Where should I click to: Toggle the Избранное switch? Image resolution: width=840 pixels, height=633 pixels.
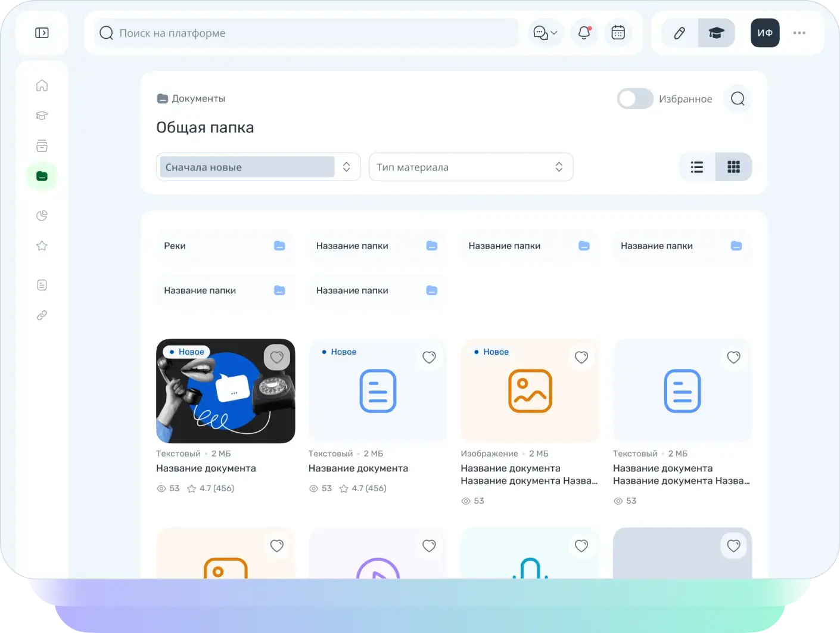(x=635, y=98)
